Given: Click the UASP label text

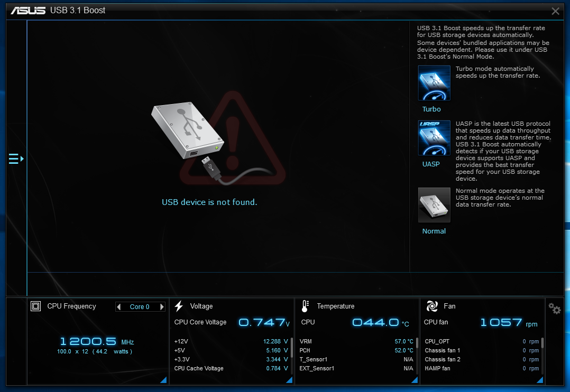Looking at the screenshot, I should coord(431,164).
